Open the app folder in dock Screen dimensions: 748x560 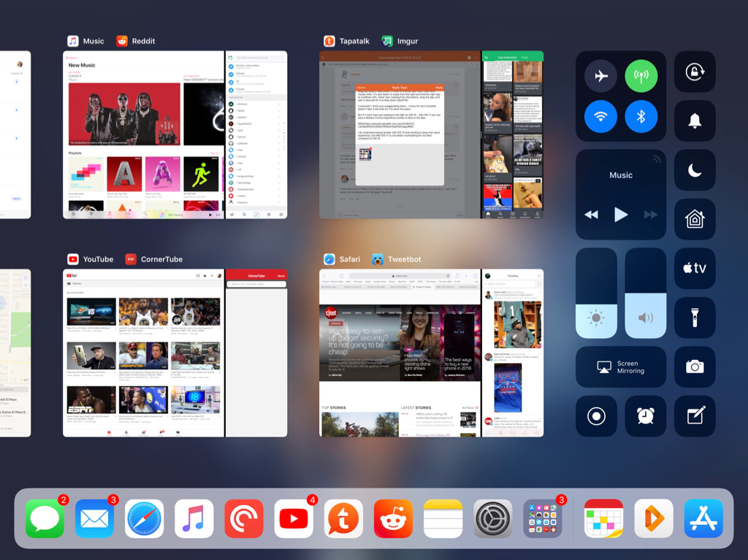pyautogui.click(x=543, y=518)
